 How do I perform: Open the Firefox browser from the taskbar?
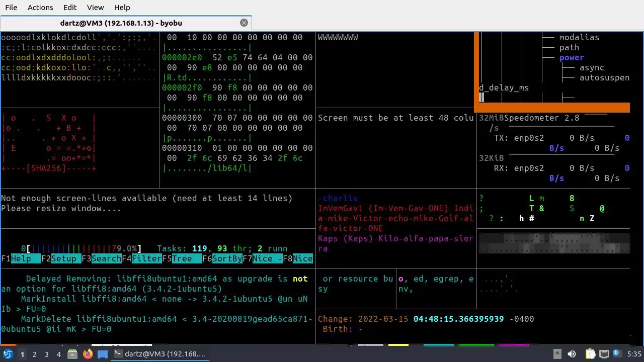(x=88, y=354)
